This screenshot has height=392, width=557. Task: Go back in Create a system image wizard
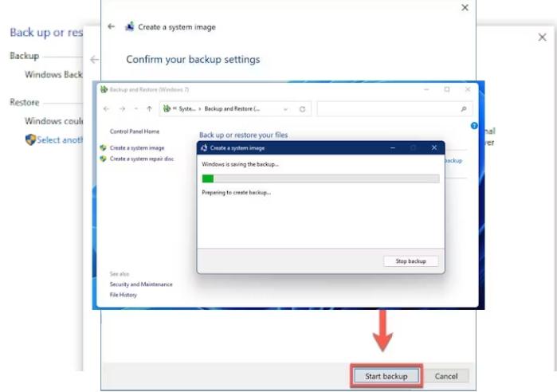(x=112, y=26)
